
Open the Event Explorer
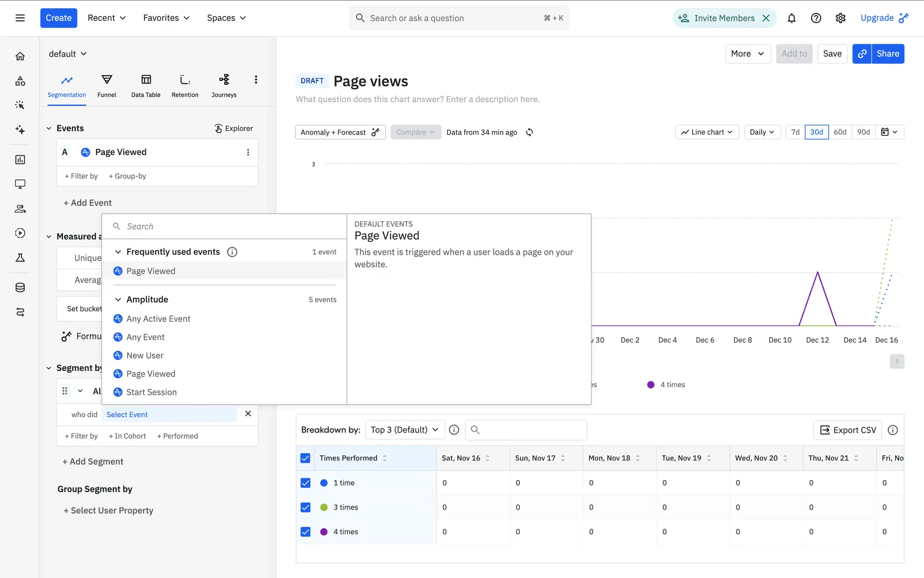(233, 128)
